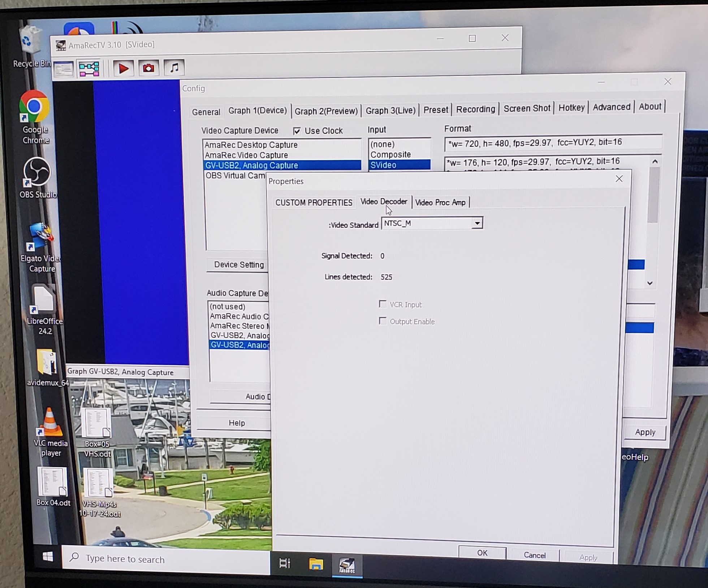Open the Recycle Bin
The height and width of the screenshot is (588, 708).
pyautogui.click(x=31, y=47)
